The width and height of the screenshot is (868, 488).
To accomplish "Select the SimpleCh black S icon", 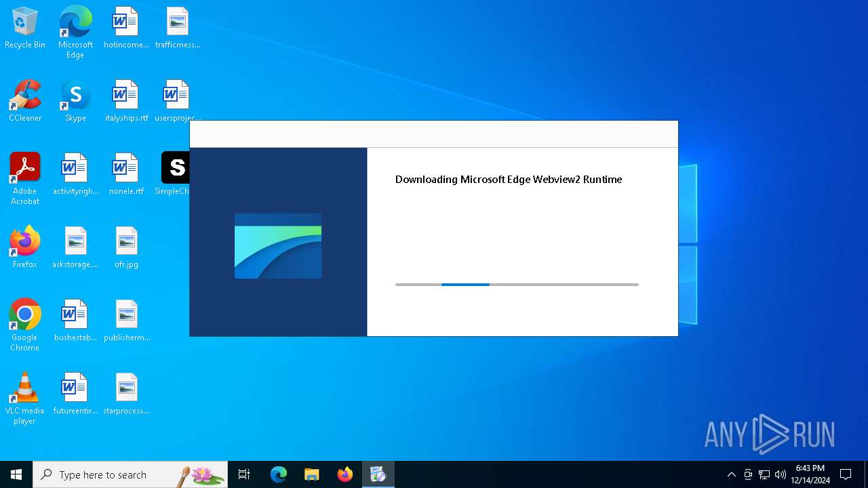I will coord(176,167).
